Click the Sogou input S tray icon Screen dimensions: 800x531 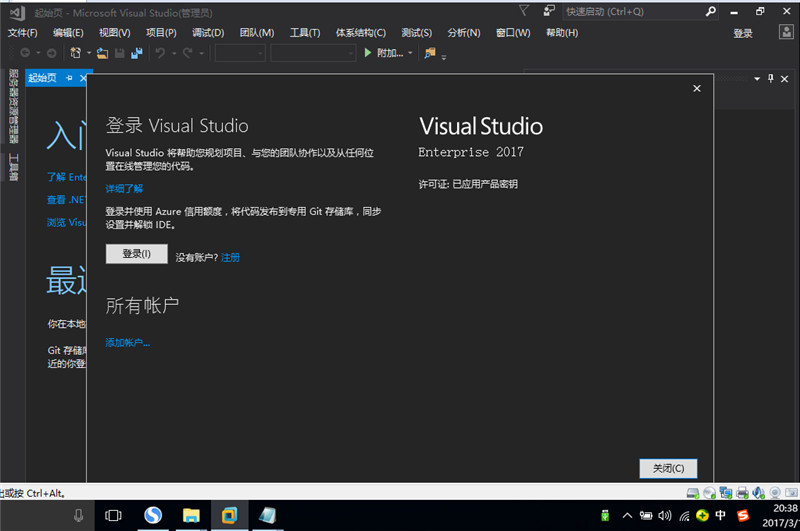(743, 516)
